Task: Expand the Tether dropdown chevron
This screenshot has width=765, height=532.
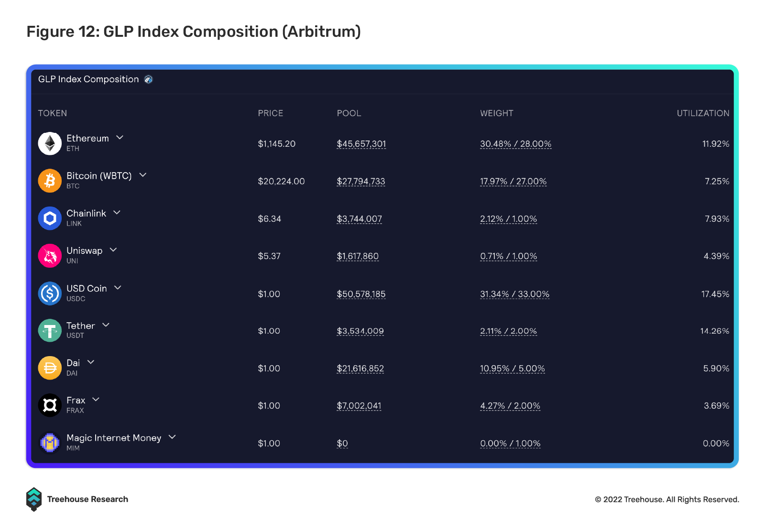Action: [106, 325]
